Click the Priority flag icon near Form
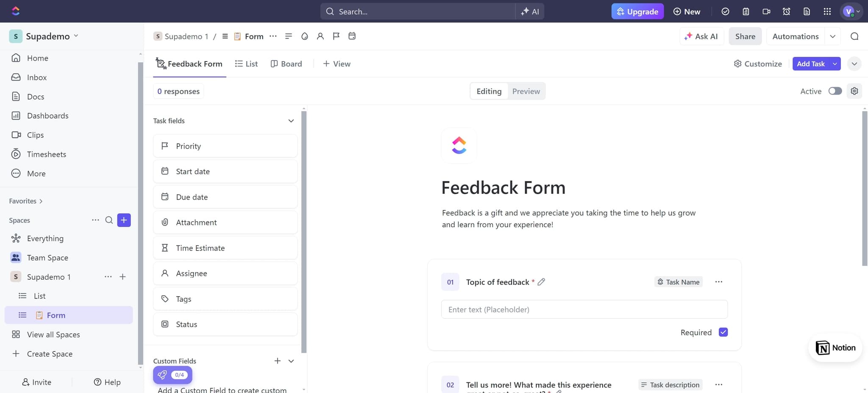 [x=336, y=36]
